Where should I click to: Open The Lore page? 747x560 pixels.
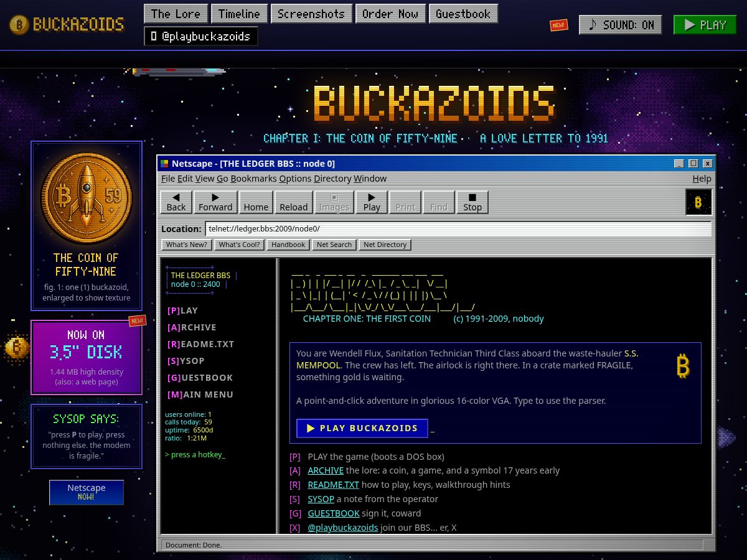tap(176, 14)
